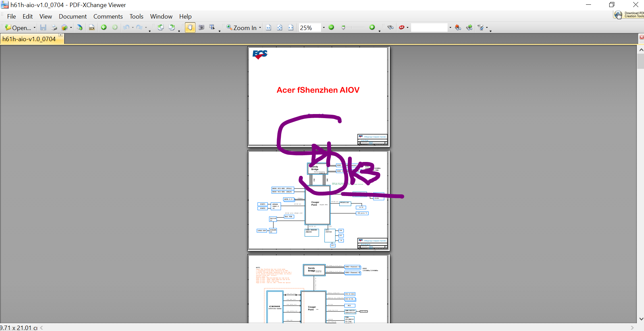Open the Edit menu

(x=28, y=17)
